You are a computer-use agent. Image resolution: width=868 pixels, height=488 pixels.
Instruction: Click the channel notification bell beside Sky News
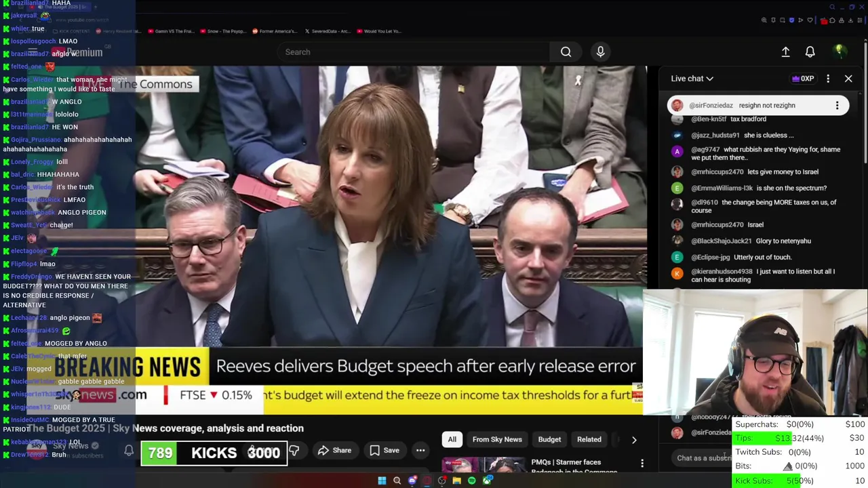(x=129, y=451)
